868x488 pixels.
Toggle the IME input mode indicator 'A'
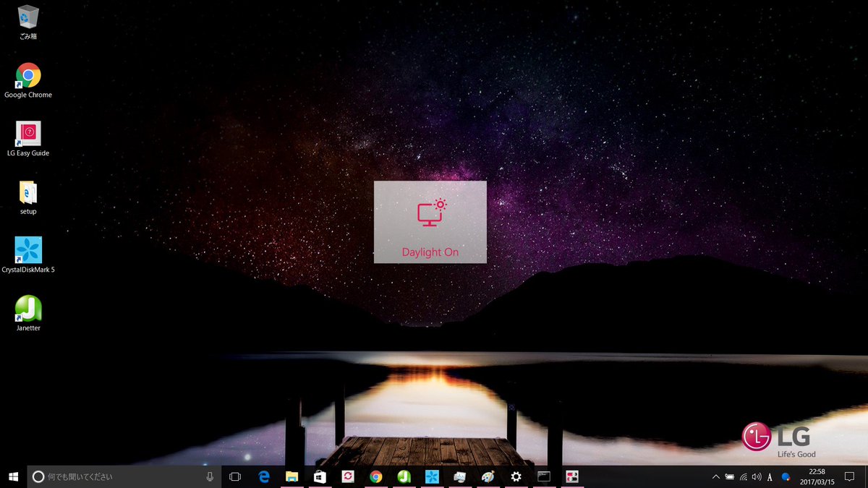770,476
